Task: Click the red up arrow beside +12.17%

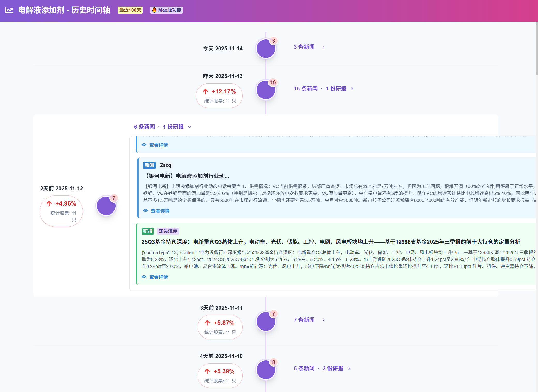Action: (x=205, y=91)
